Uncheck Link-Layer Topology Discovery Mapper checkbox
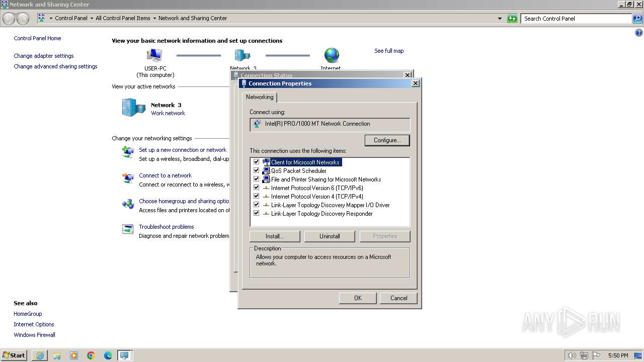644x362 pixels. [256, 205]
